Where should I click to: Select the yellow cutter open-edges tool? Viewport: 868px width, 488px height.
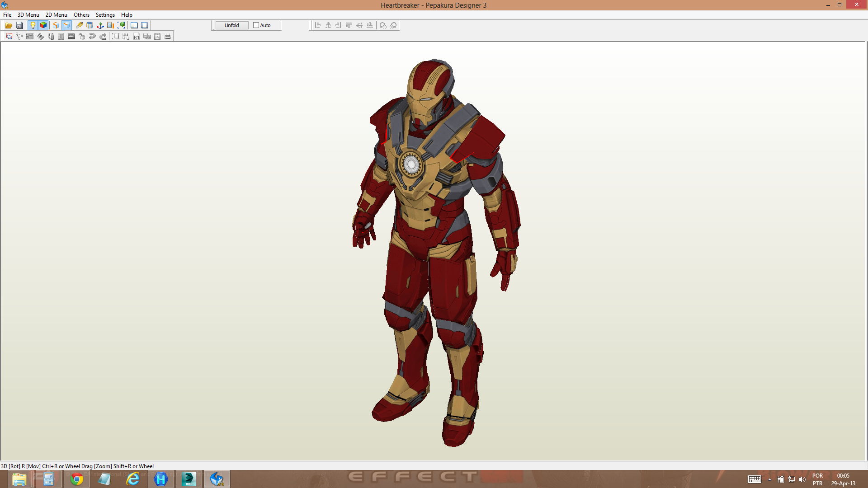[x=80, y=25]
